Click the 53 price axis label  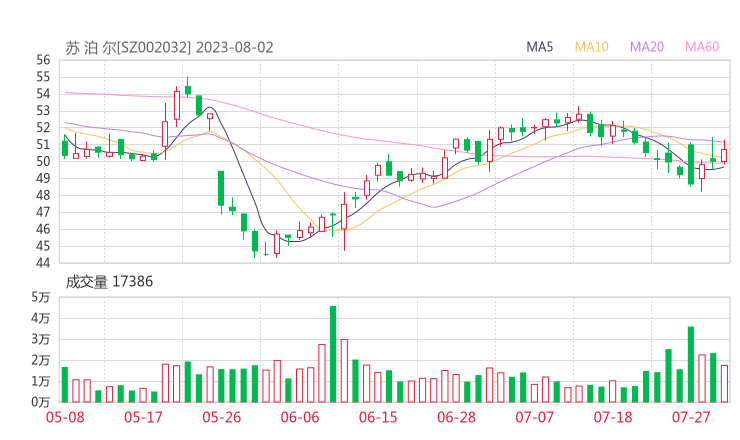point(43,111)
